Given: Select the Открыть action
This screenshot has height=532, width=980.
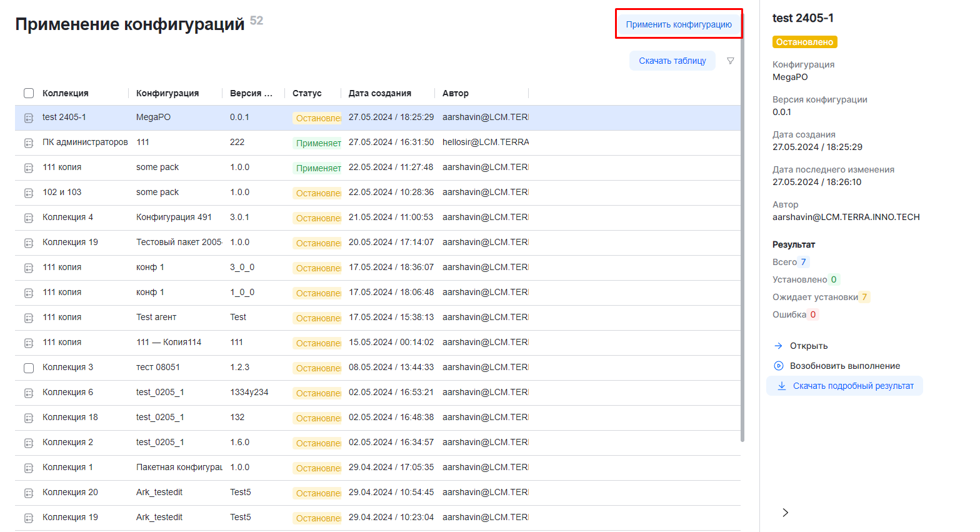Looking at the screenshot, I should pos(808,346).
